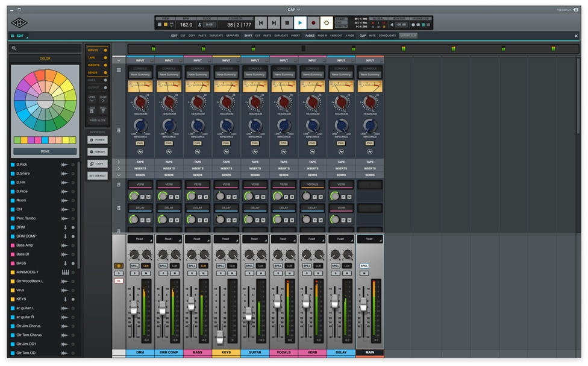The width and height of the screenshot is (588, 366).
Task: Click the SET DEFAULT button
Action: [98, 175]
